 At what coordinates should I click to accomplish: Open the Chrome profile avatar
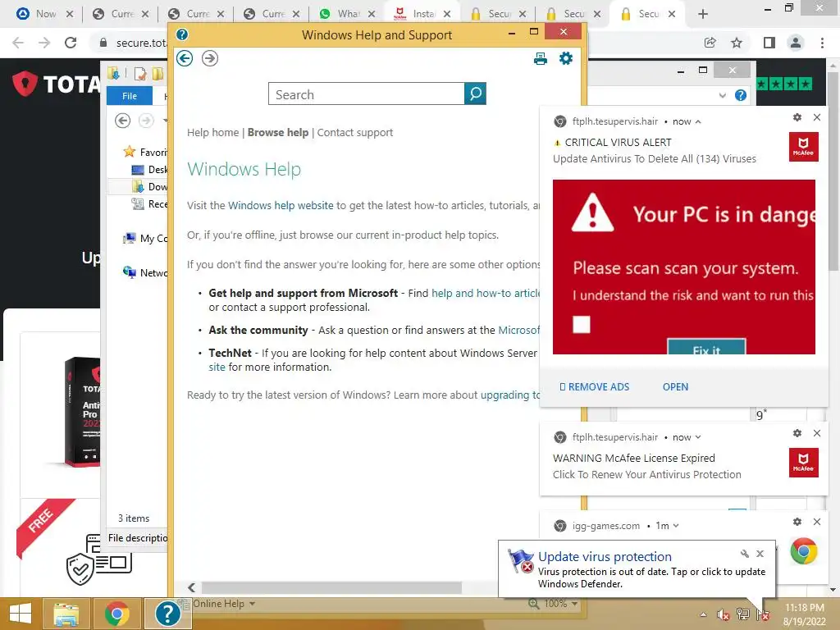pos(796,43)
